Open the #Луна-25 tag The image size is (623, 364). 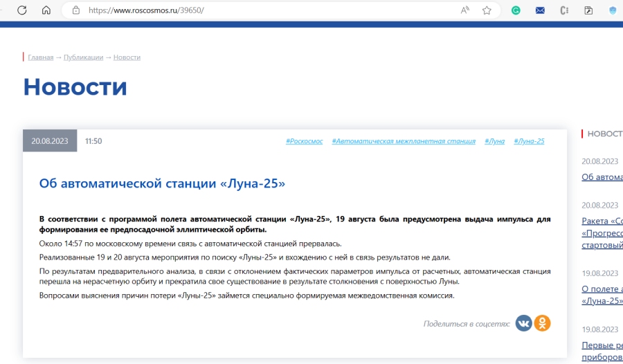(x=530, y=141)
